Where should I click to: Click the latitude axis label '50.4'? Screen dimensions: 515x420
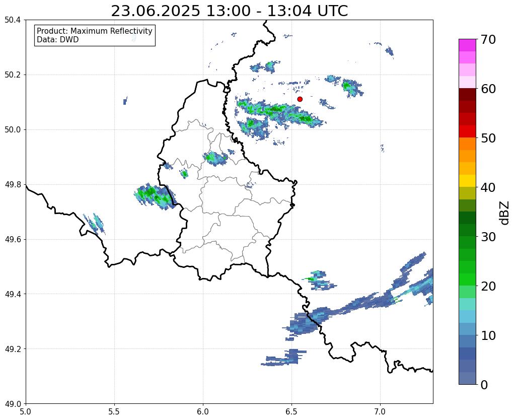[x=13, y=20]
